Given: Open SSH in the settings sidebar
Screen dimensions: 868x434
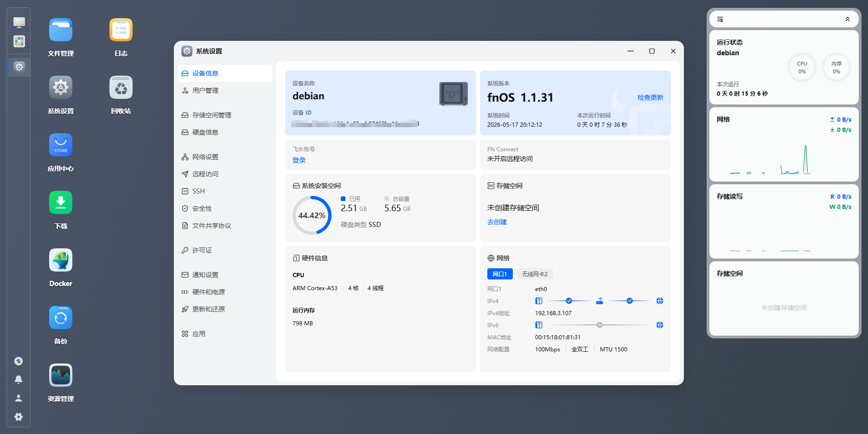Looking at the screenshot, I should tap(225, 191).
